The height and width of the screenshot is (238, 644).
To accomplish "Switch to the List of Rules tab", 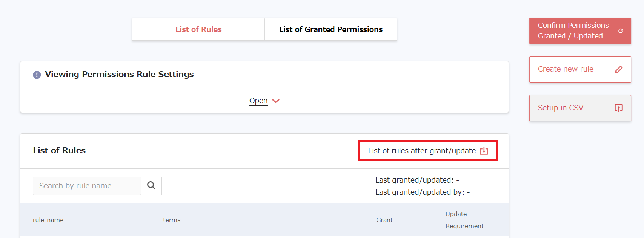I will coord(198,29).
